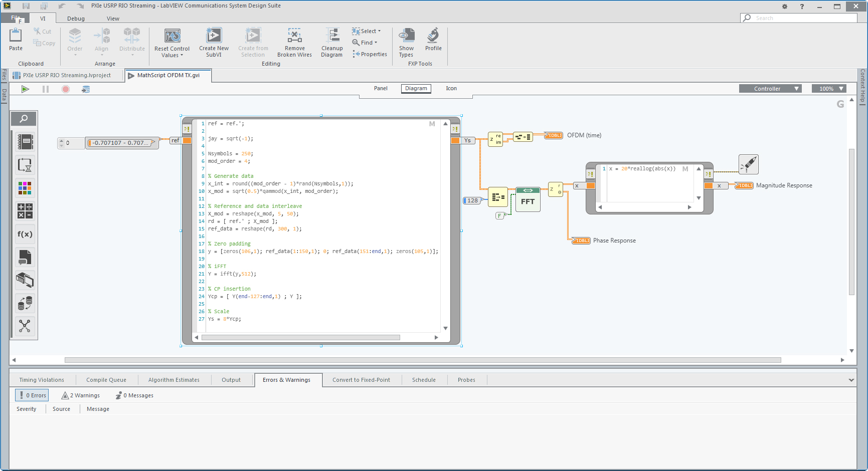Screen dimensions: 868x471
Task: Select the polar r/theta conversion node
Action: 556,189
